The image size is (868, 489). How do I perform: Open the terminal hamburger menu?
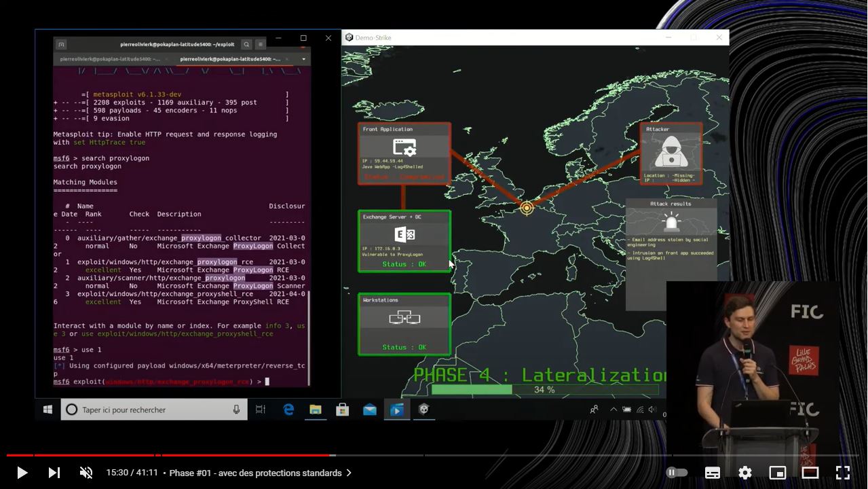[261, 44]
